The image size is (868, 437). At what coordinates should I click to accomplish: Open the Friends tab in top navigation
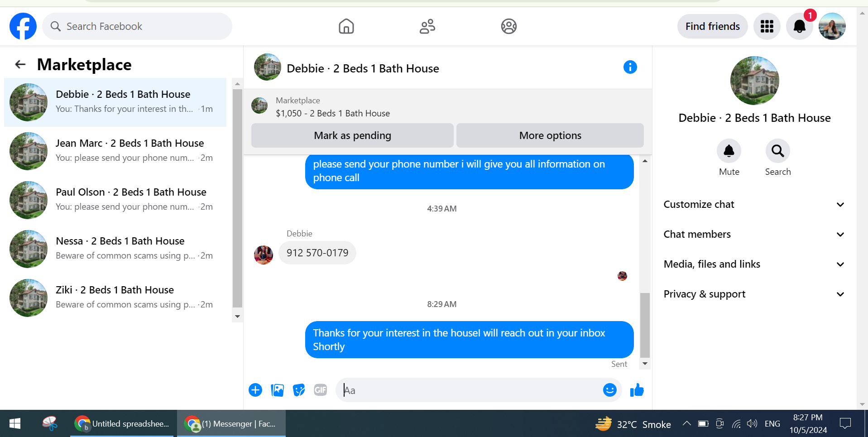pos(427,26)
